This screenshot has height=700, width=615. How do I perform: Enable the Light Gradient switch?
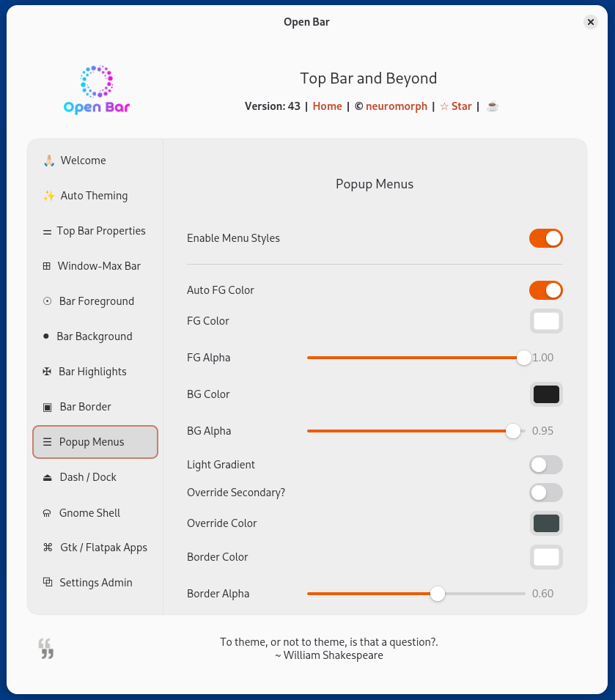click(x=545, y=465)
